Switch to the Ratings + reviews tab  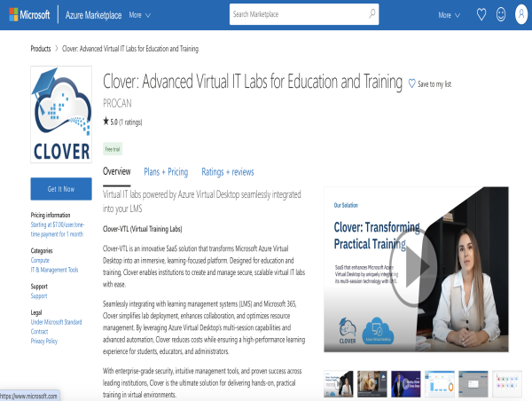point(228,172)
